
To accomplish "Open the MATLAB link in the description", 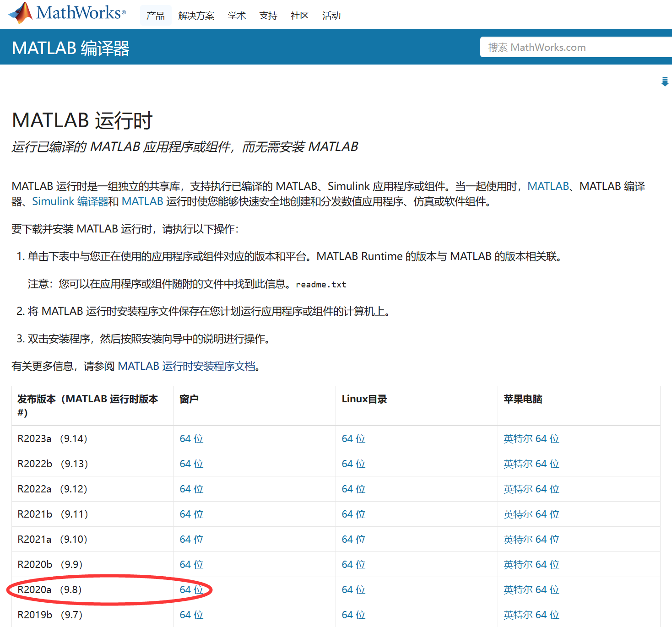I will click(548, 186).
